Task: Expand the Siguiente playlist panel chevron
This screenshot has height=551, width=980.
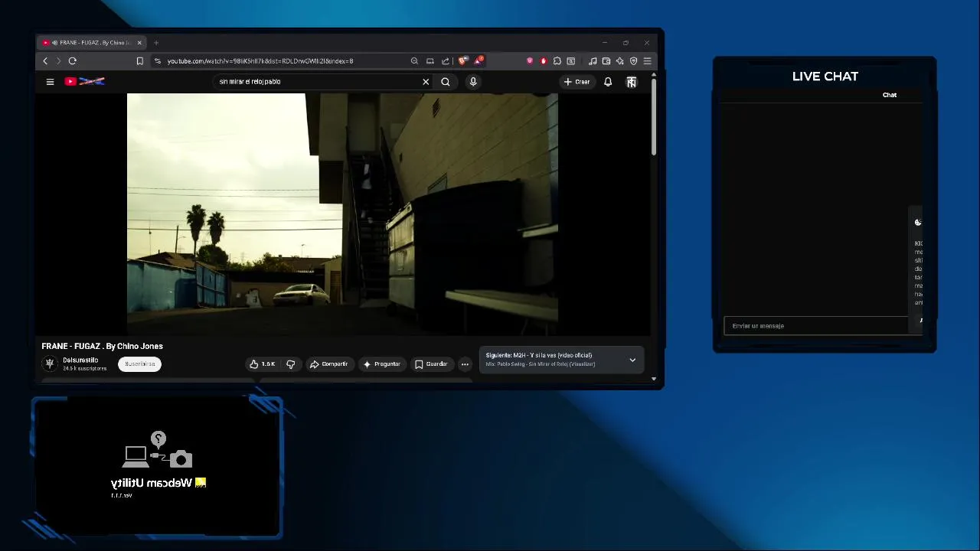Action: point(632,360)
